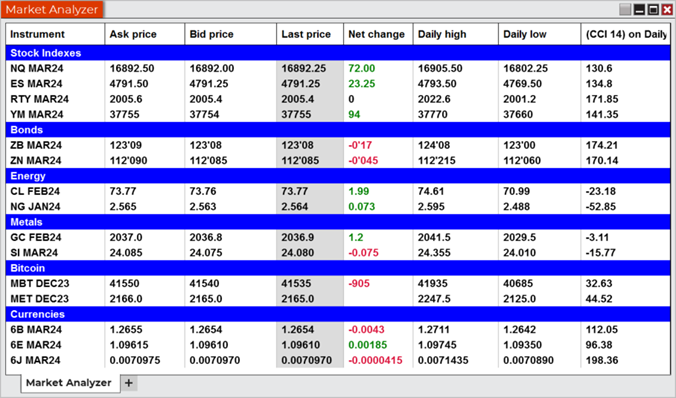The image size is (676, 398).
Task: Close the Market Analyzer window
Action: (x=667, y=9)
